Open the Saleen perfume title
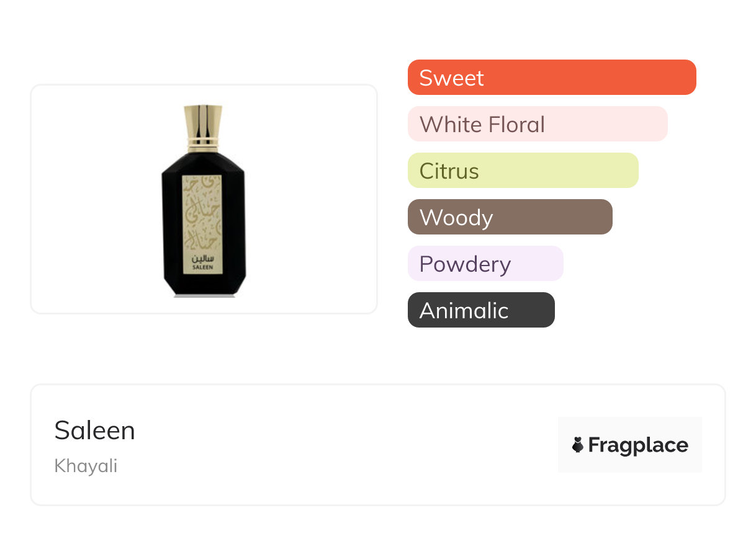Viewport: 756px width, 536px height. tap(94, 430)
